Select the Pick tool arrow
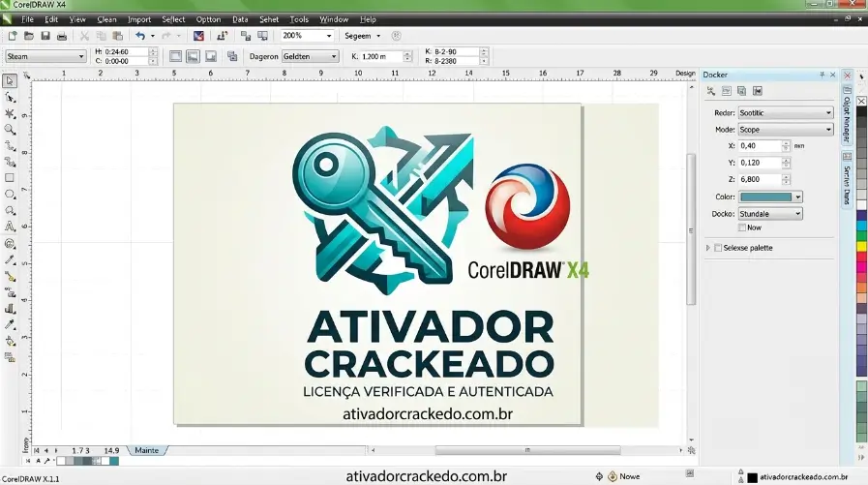 click(x=10, y=81)
